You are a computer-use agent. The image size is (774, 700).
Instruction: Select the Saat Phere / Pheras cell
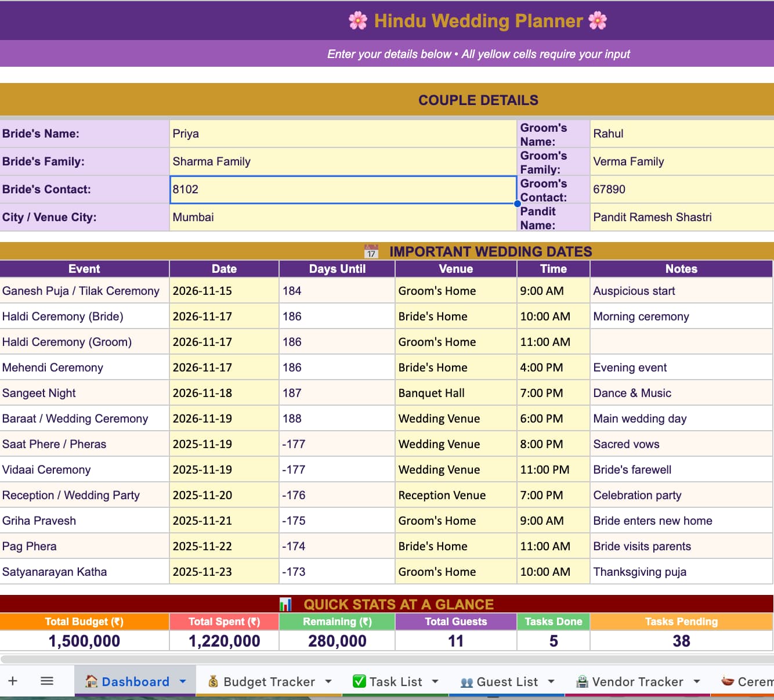point(85,444)
